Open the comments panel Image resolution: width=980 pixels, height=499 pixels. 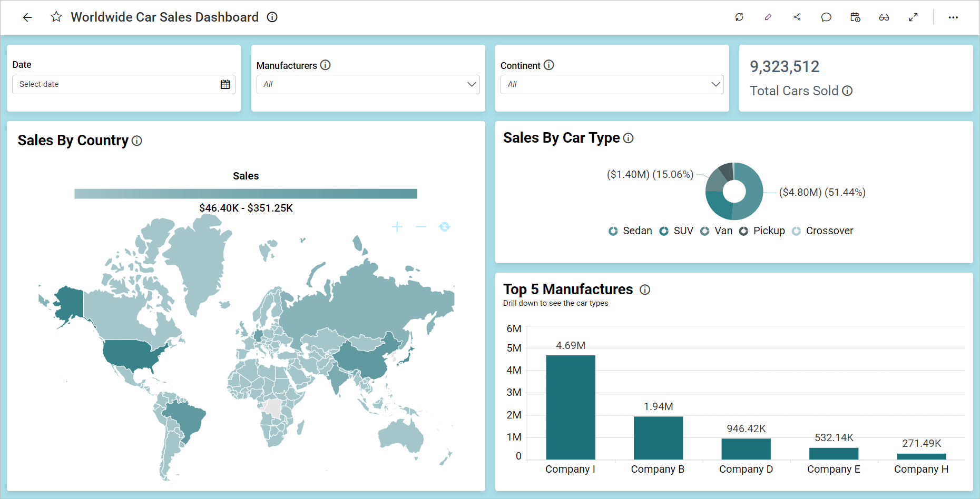(826, 17)
